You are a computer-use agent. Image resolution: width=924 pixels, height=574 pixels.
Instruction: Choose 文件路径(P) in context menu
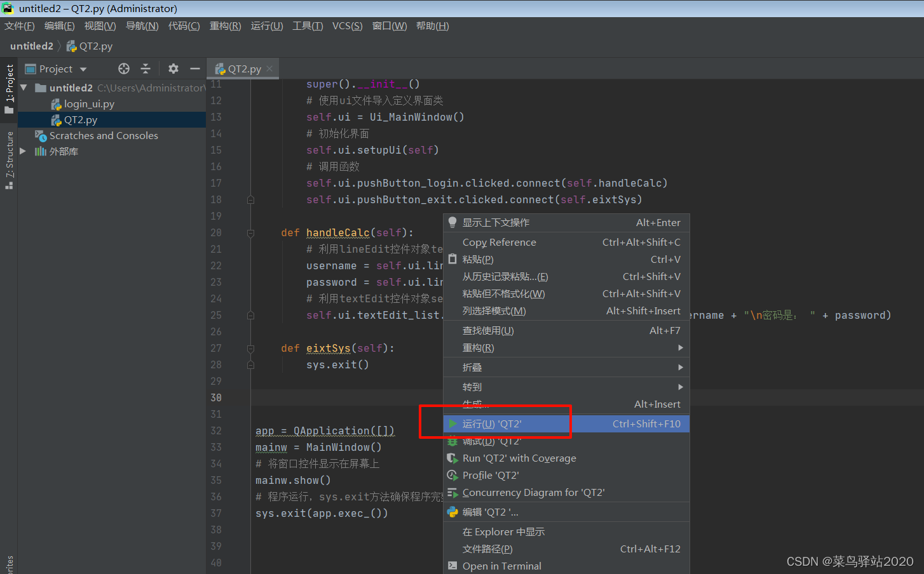566,549
